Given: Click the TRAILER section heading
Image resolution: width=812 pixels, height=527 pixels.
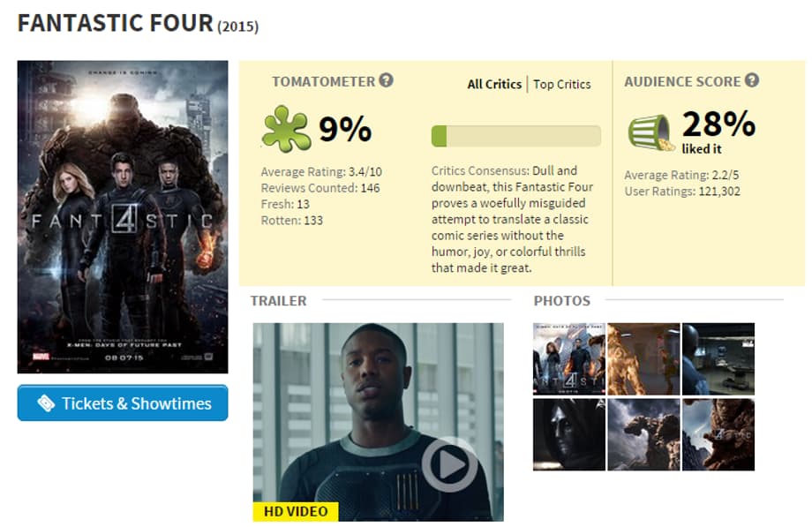Looking at the screenshot, I should [x=279, y=300].
